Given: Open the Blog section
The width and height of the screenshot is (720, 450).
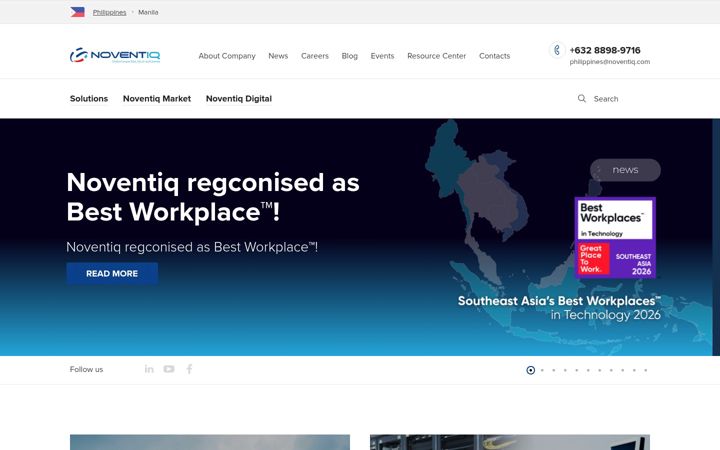Looking at the screenshot, I should tap(349, 56).
